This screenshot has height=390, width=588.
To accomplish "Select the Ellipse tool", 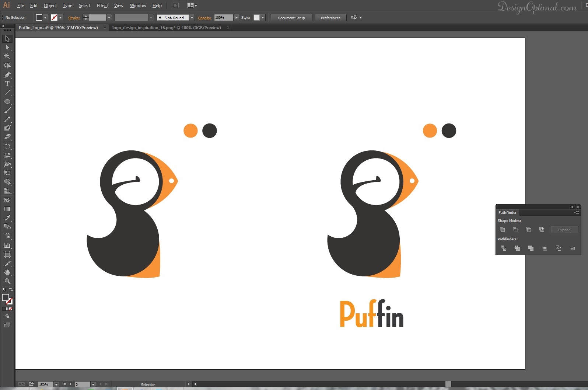I will [x=7, y=101].
